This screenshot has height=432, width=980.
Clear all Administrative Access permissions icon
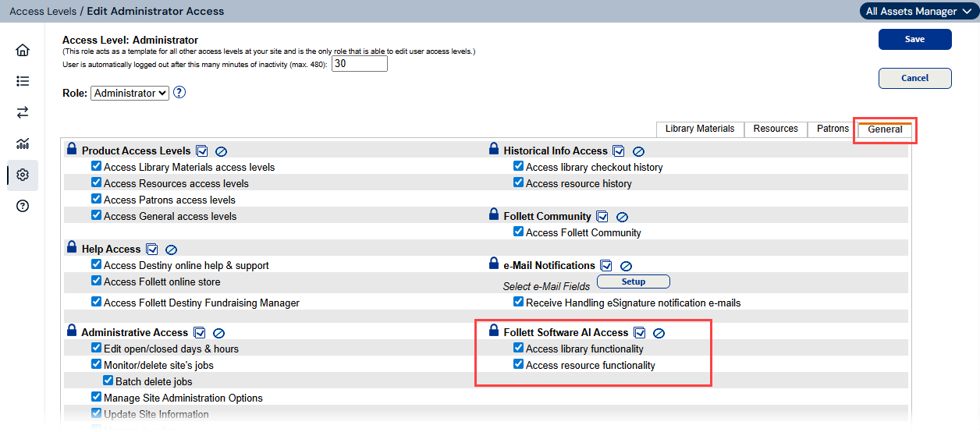click(x=218, y=333)
